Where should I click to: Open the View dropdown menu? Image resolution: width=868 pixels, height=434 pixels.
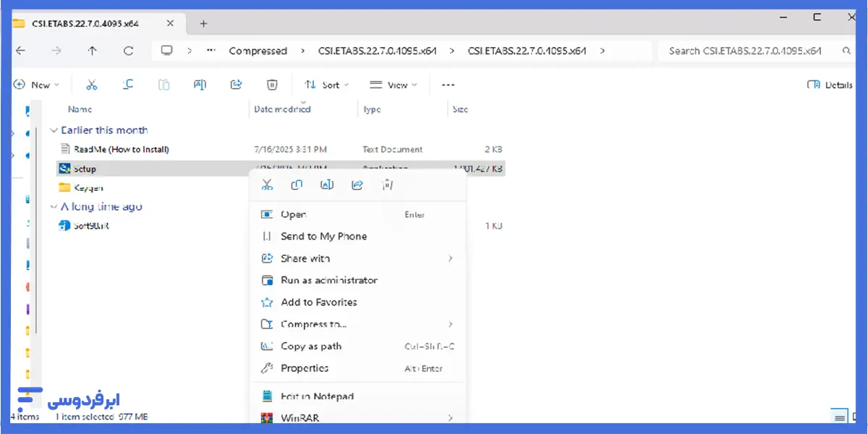[x=393, y=85]
